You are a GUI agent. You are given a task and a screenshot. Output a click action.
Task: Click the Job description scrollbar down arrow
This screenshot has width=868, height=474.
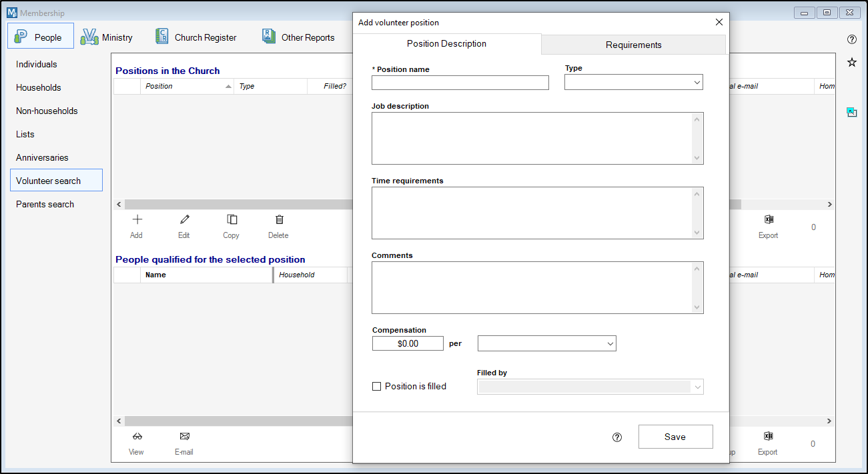(x=697, y=158)
